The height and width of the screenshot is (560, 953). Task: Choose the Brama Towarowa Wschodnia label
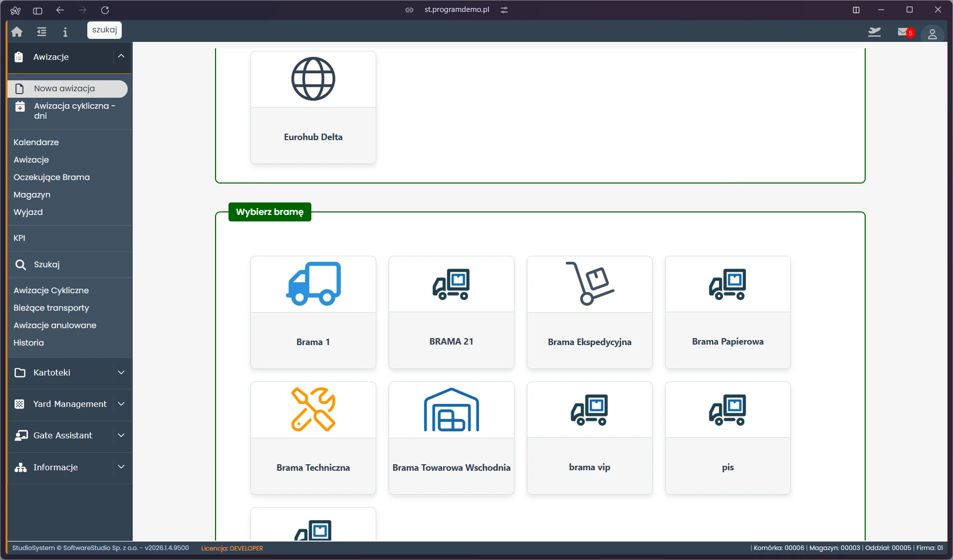(452, 468)
